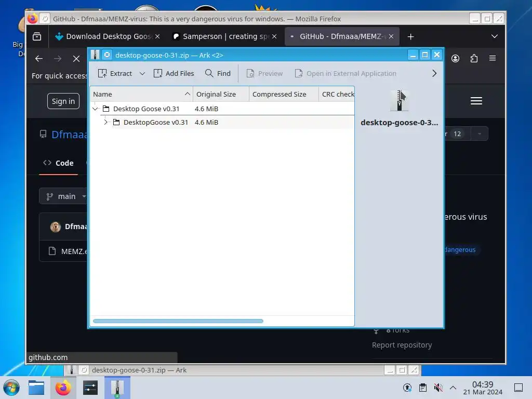The height and width of the screenshot is (399, 532).
Task: Open the Extract dropdown arrow
Action: [x=142, y=73]
